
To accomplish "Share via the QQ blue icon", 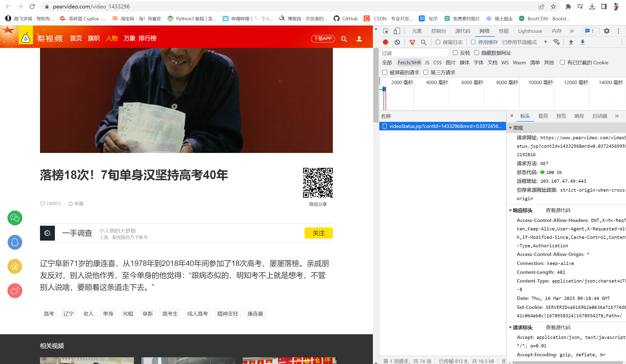I will tap(15, 242).
